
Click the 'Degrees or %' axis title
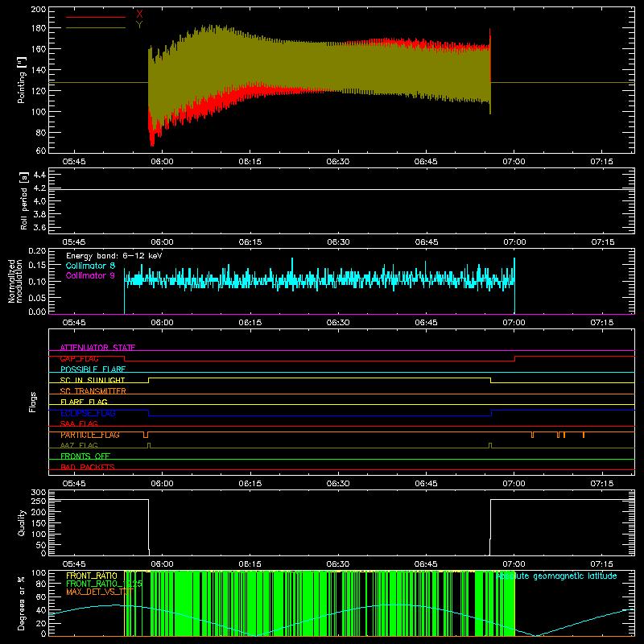point(22,603)
